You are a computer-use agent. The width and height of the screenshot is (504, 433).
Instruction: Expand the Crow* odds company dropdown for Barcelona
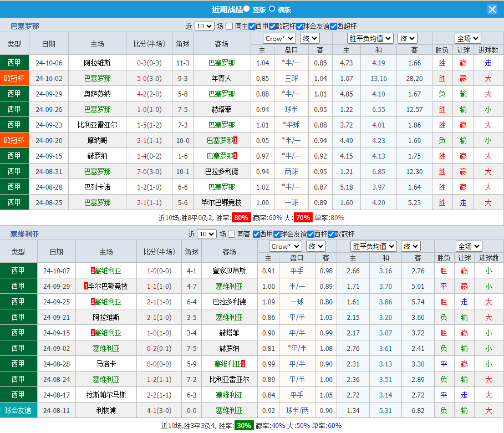(x=279, y=38)
